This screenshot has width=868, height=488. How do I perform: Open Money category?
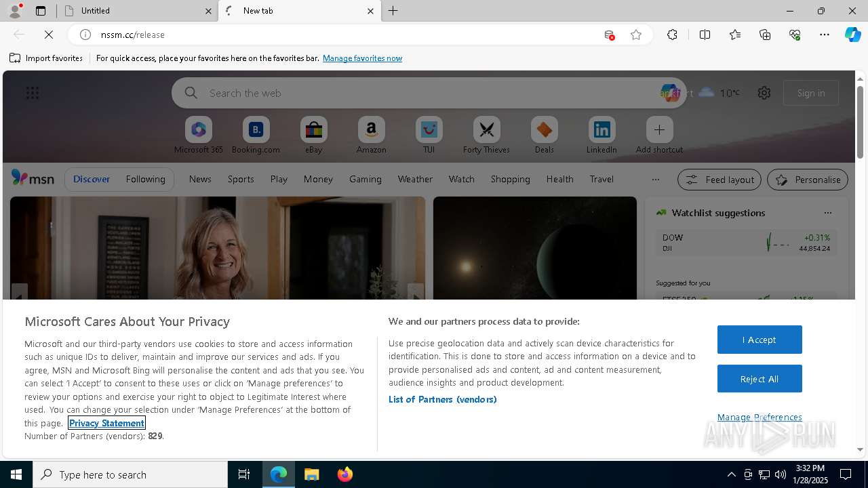[318, 179]
